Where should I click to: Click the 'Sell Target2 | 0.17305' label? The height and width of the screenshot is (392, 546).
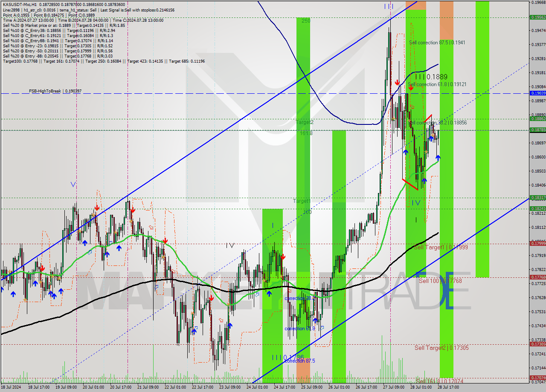coord(441,348)
